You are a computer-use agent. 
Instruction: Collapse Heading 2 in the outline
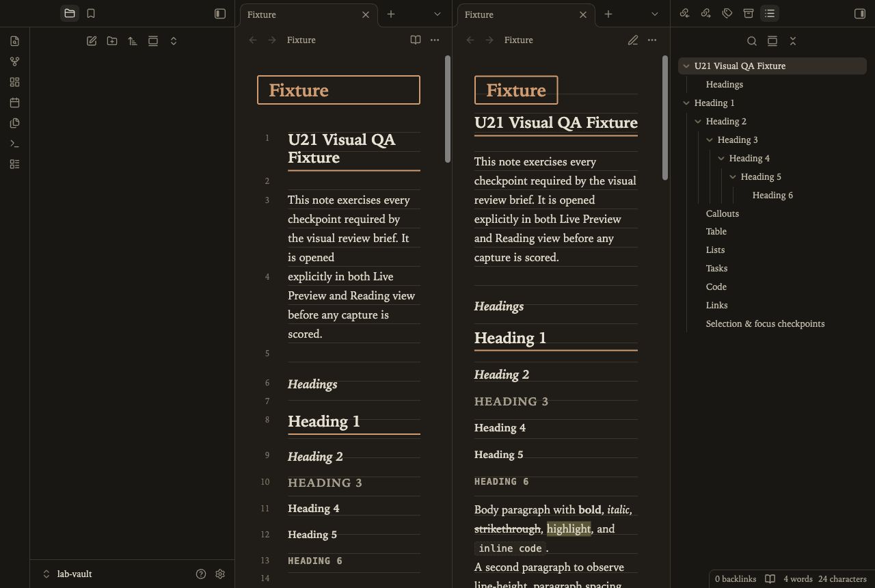click(x=698, y=122)
